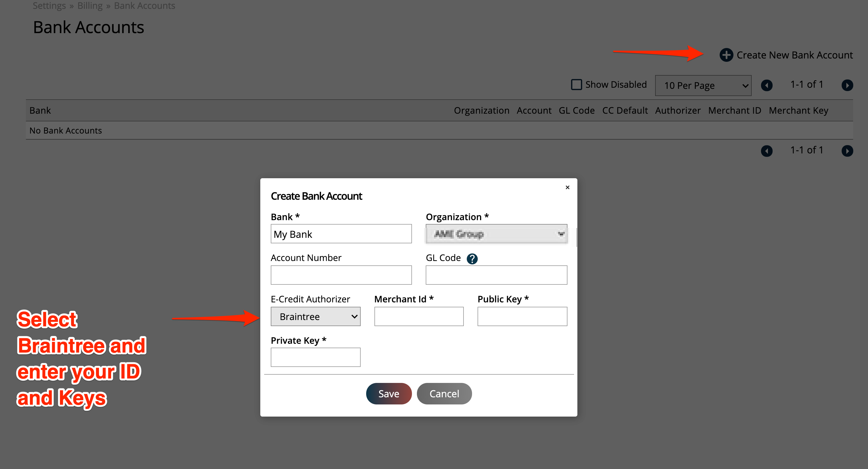Click the GL Code column header
The height and width of the screenshot is (469, 868).
tap(576, 111)
